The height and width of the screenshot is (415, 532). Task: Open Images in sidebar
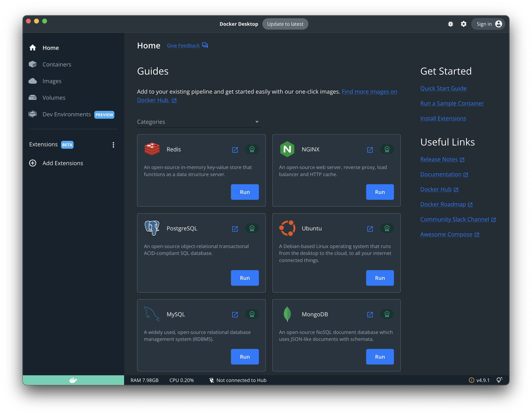click(x=73, y=81)
